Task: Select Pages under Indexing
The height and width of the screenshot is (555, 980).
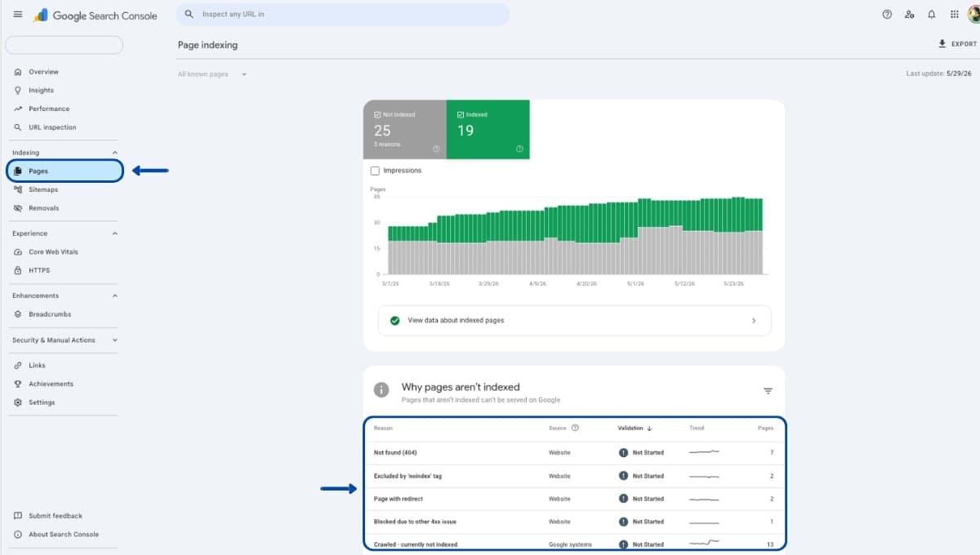Action: click(65, 171)
